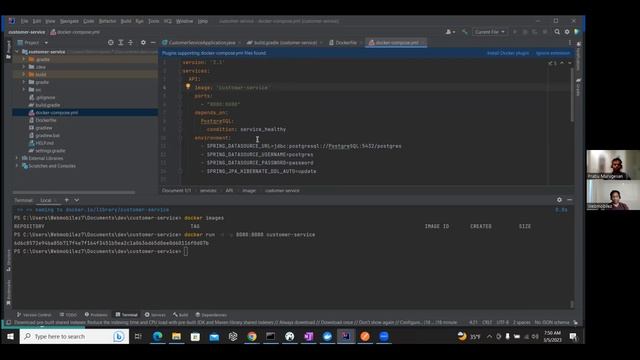The image size is (640, 360).
Task: Click the Build hammer icon in toolbar
Action: click(x=464, y=32)
